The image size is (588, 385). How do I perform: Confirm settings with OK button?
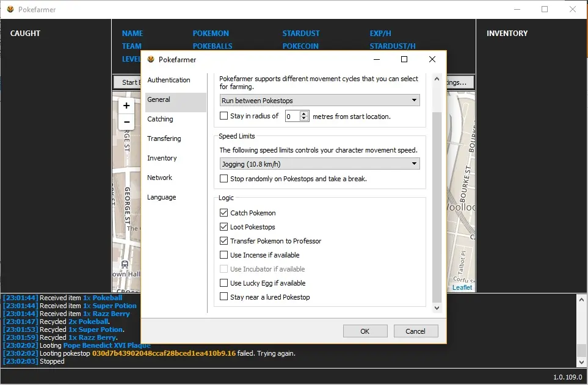[365, 331]
